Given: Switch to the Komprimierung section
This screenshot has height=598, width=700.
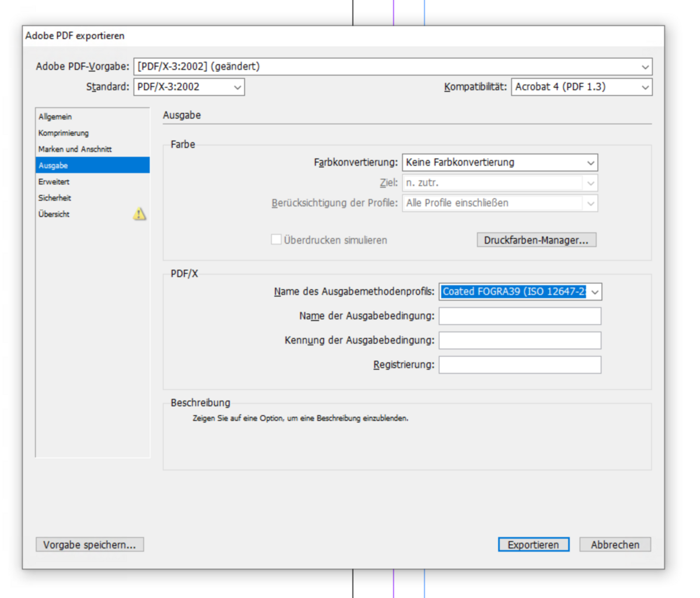Looking at the screenshot, I should click(64, 133).
